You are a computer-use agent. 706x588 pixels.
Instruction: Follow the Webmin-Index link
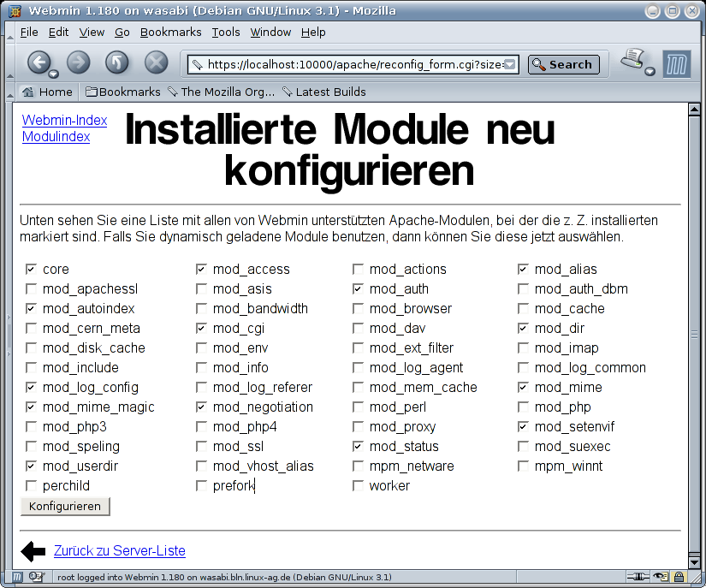point(65,120)
